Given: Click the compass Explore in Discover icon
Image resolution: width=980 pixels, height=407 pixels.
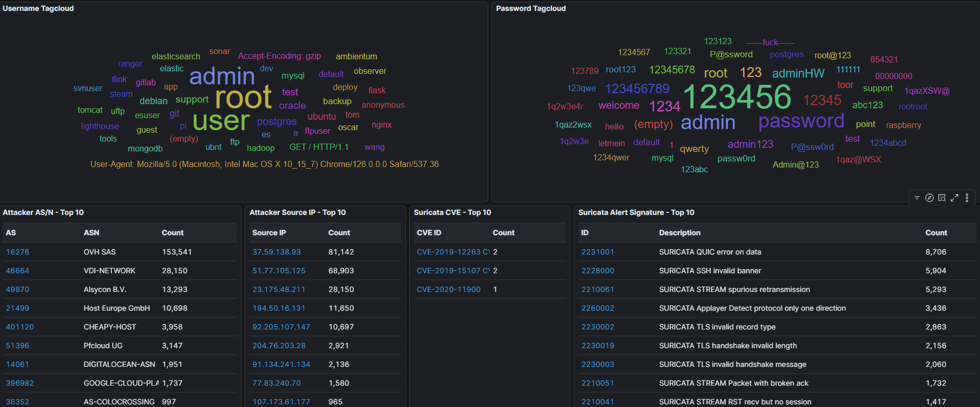Looking at the screenshot, I should (x=930, y=198).
